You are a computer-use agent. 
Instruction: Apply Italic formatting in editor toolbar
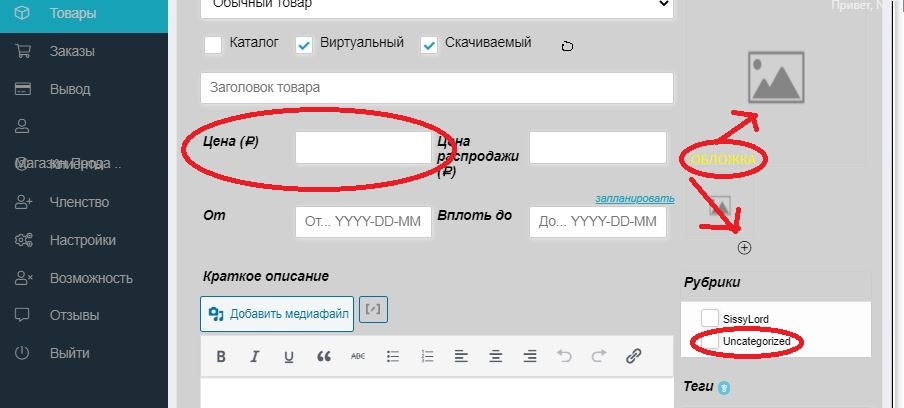(255, 356)
